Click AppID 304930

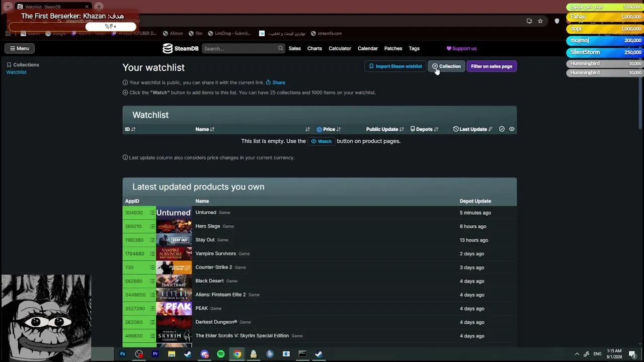[x=134, y=213]
